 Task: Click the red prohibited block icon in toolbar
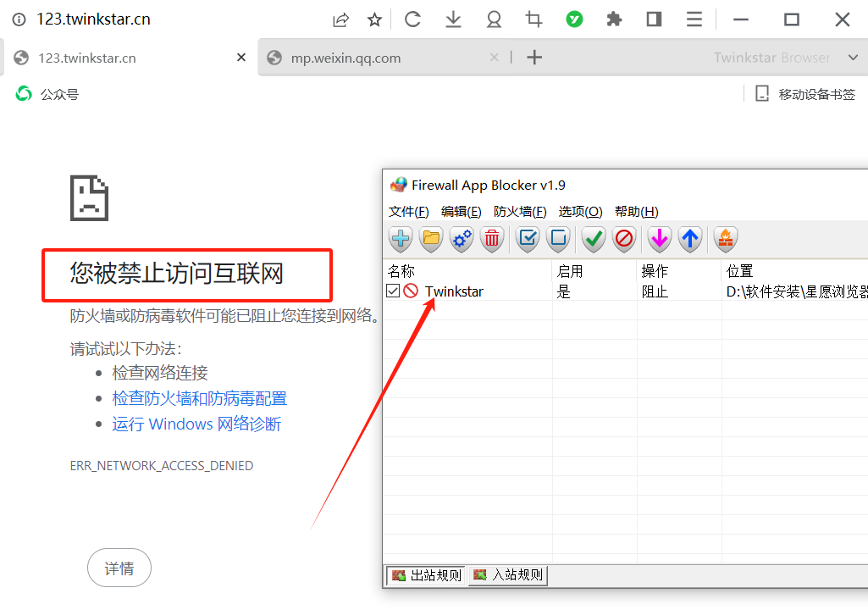(624, 239)
